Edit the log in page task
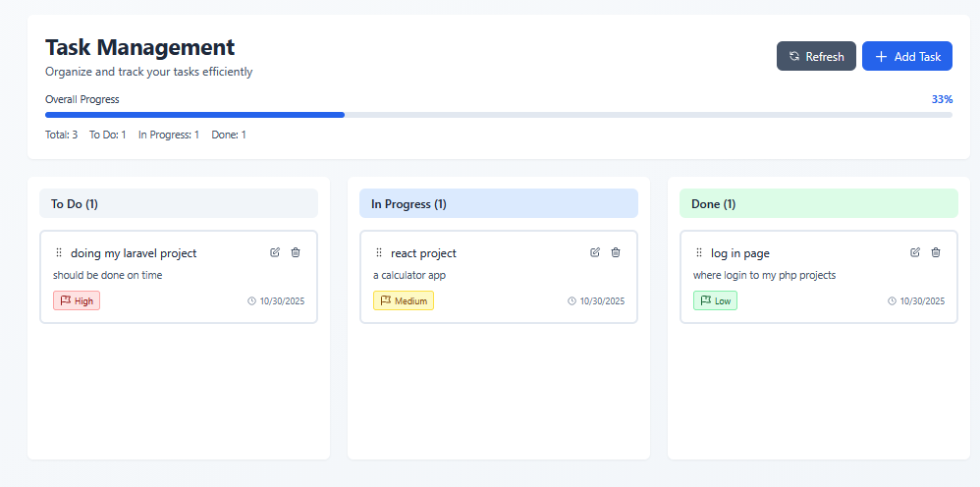The height and width of the screenshot is (487, 980). point(915,252)
